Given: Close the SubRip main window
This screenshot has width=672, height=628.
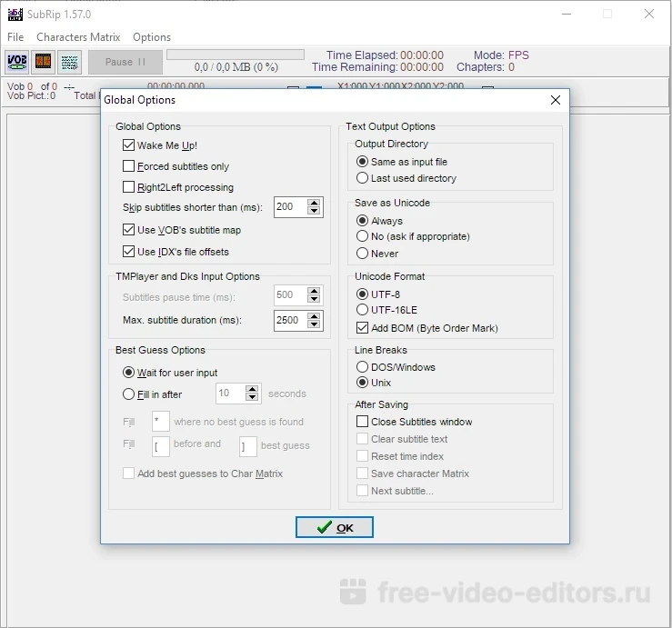Looking at the screenshot, I should [649, 14].
